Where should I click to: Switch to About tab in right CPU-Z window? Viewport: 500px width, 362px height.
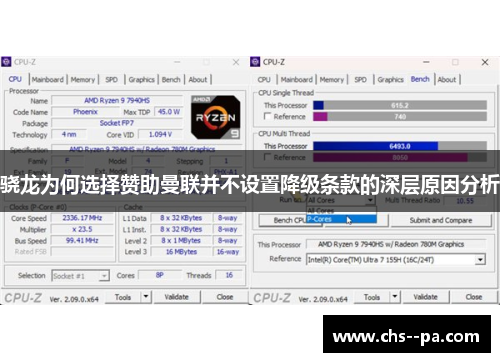(x=447, y=80)
